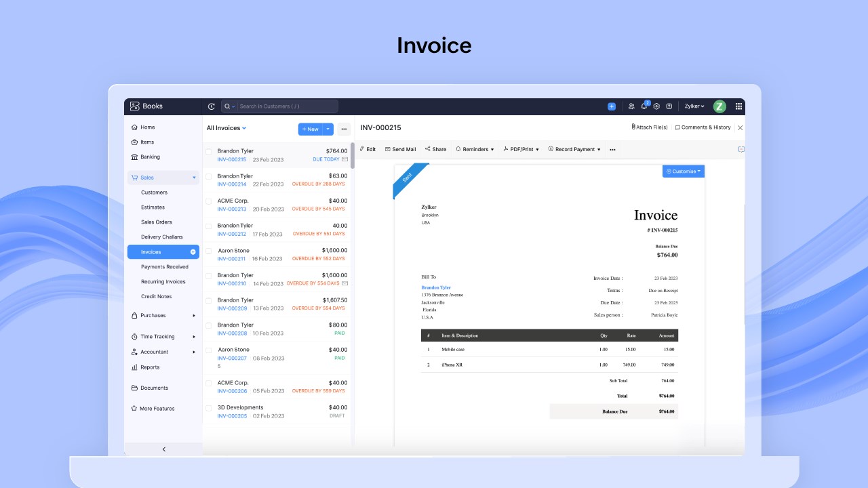Image resolution: width=868 pixels, height=488 pixels.
Task: Click the Books logo
Action: 146,106
